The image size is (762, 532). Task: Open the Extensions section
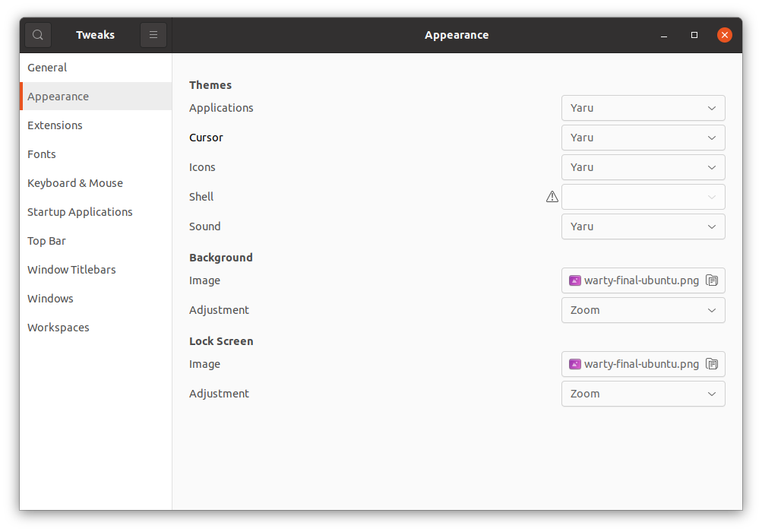[96, 125]
